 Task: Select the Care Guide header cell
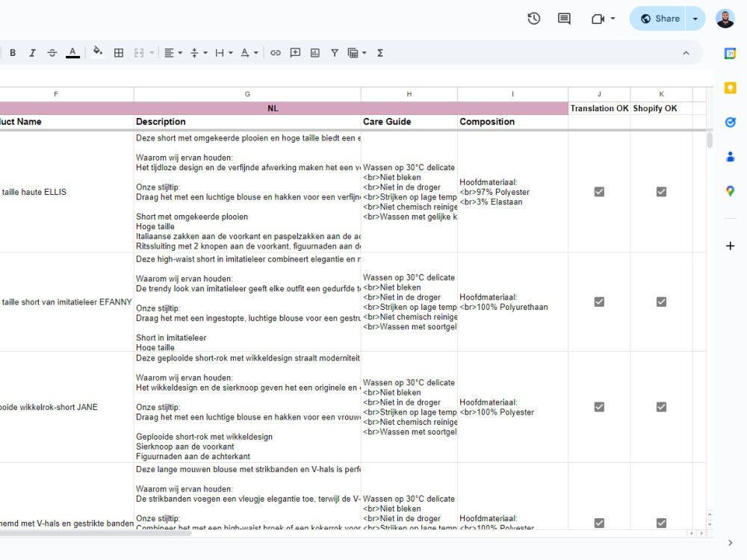pyautogui.click(x=409, y=122)
